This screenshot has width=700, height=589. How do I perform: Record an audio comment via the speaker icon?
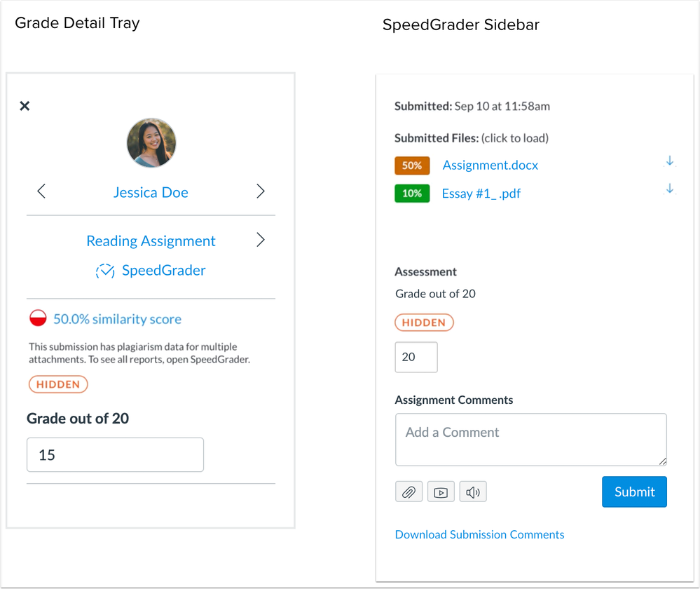pyautogui.click(x=472, y=492)
